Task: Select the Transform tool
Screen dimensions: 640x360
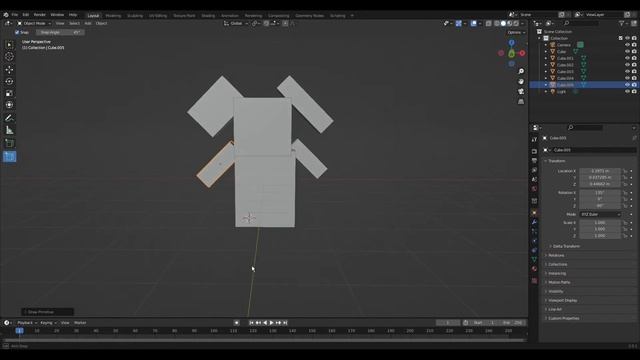Action: (9, 105)
